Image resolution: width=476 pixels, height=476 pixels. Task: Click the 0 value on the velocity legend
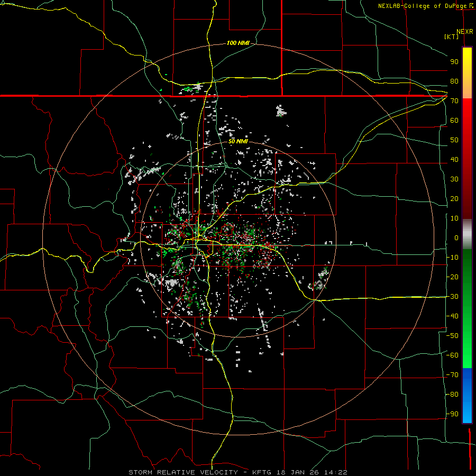(x=456, y=237)
